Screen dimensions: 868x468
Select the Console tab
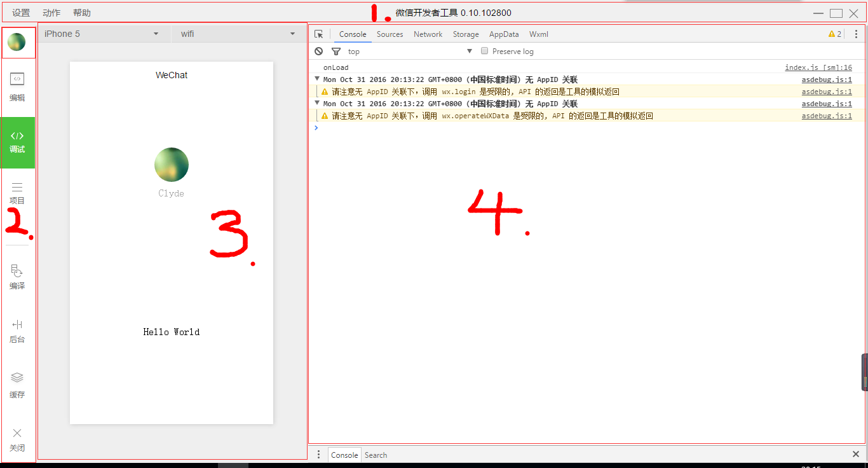coord(353,34)
